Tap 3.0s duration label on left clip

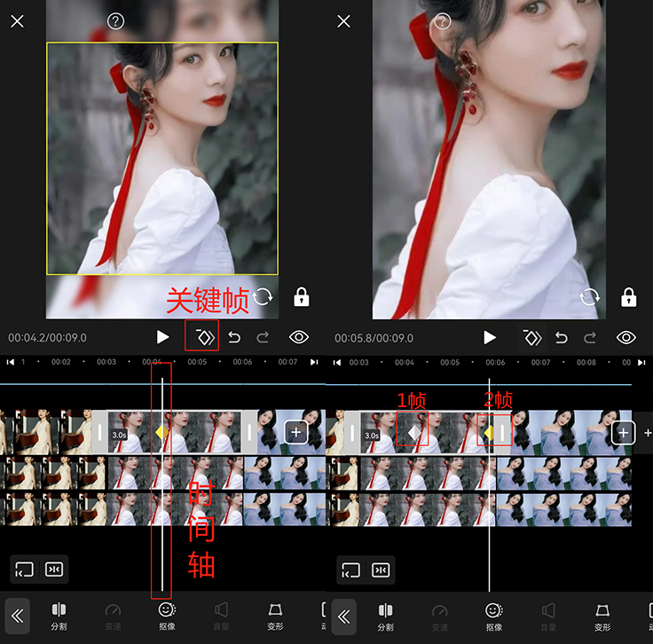pos(119,435)
